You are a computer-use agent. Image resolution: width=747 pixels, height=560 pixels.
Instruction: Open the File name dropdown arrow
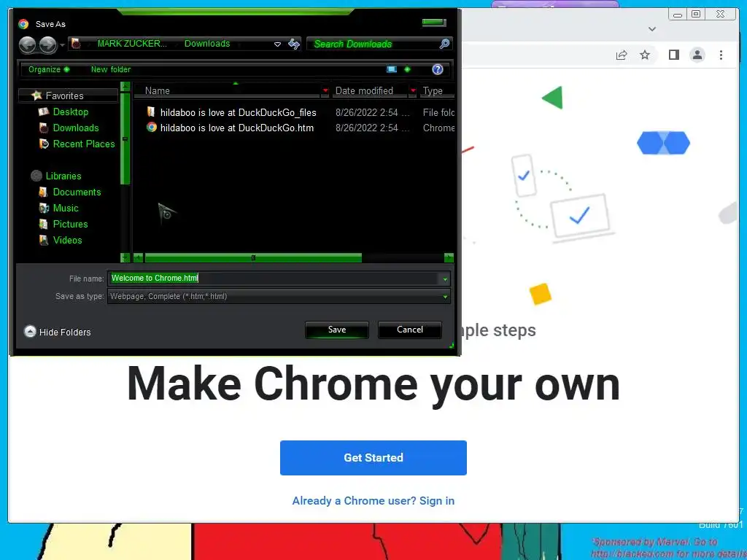coord(445,279)
